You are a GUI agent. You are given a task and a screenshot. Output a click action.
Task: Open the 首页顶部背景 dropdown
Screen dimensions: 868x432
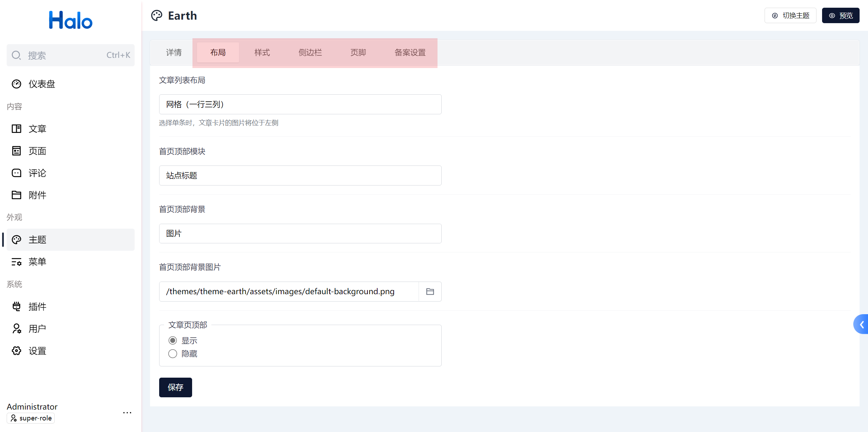pos(300,234)
